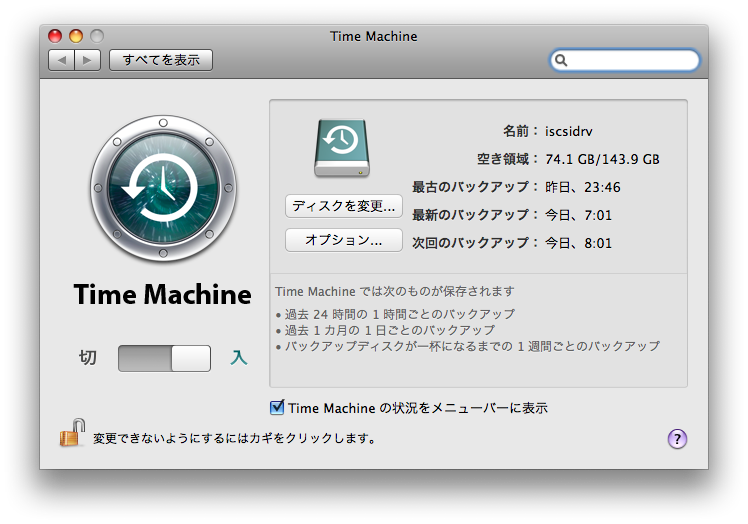Click the line 過去 1 カ月の 1 日ごとのバックアップ
748x524 pixels.
tap(390, 330)
